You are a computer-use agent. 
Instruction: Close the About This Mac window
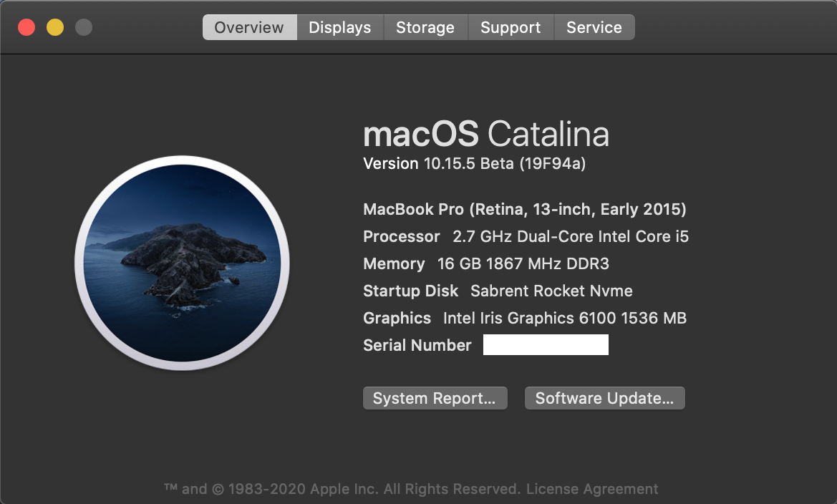pyautogui.click(x=26, y=28)
